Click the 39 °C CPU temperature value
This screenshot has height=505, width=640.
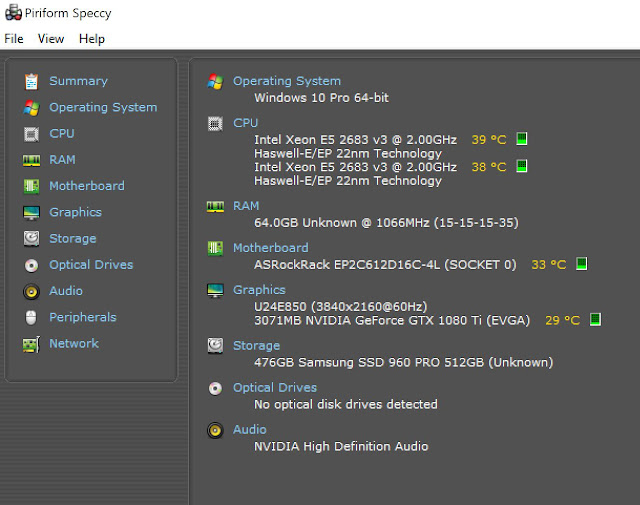(x=489, y=140)
